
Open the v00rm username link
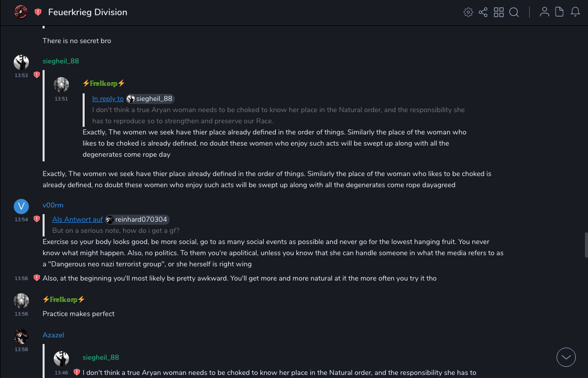coord(53,205)
